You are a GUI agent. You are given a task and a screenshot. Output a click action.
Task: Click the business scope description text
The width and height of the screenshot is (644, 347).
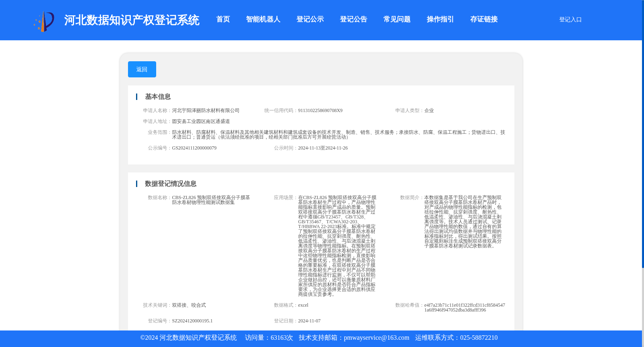[339, 135]
